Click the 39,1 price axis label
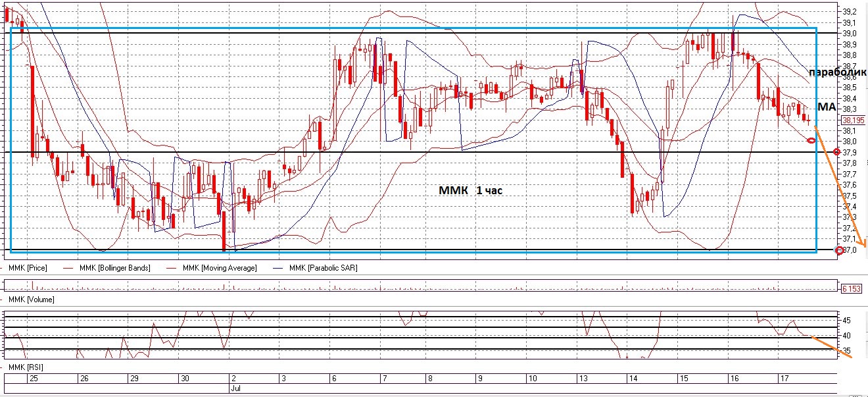Viewport: 868px width, 397px height. 848,22
